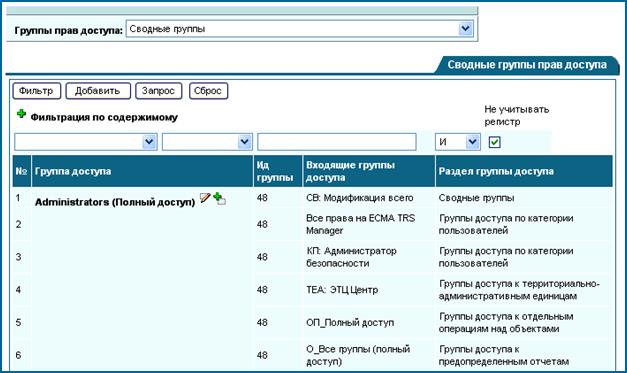Sort by Группа доступа column header

point(142,171)
